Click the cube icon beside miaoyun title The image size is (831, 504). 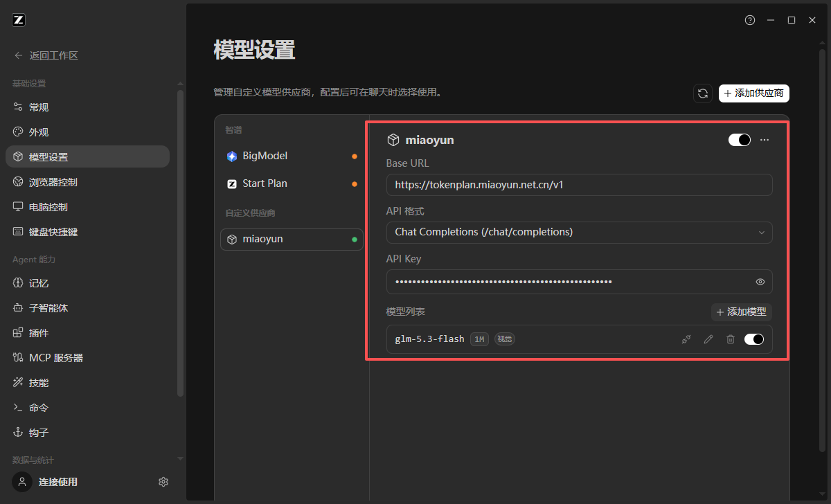(x=393, y=140)
